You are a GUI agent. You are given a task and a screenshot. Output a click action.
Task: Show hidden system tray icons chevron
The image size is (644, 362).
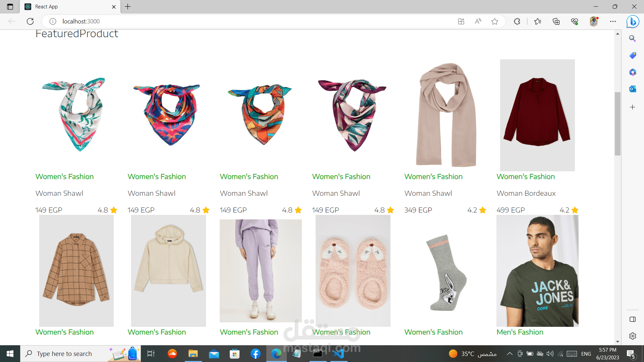(509, 354)
